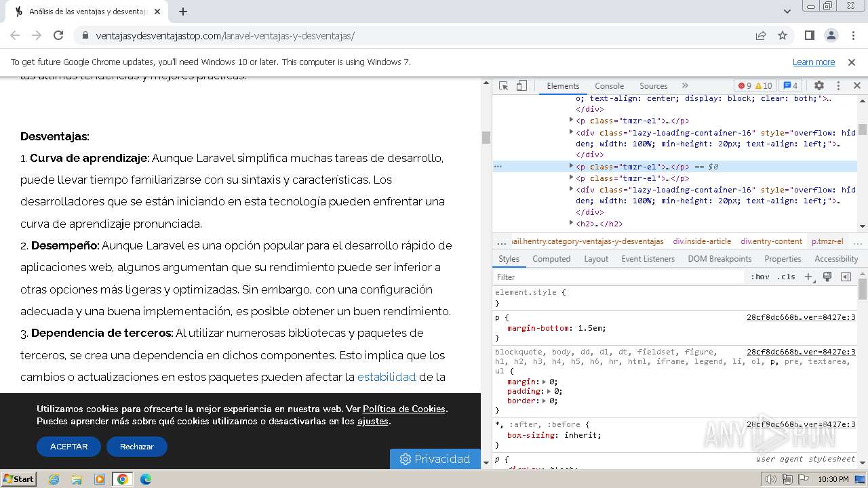View site information lock icon
Viewport: 868px width, 488px height.
pyautogui.click(x=85, y=36)
